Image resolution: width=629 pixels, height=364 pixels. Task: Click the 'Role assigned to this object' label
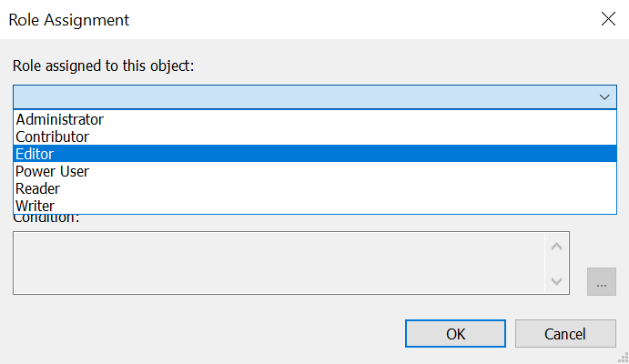pos(103,66)
